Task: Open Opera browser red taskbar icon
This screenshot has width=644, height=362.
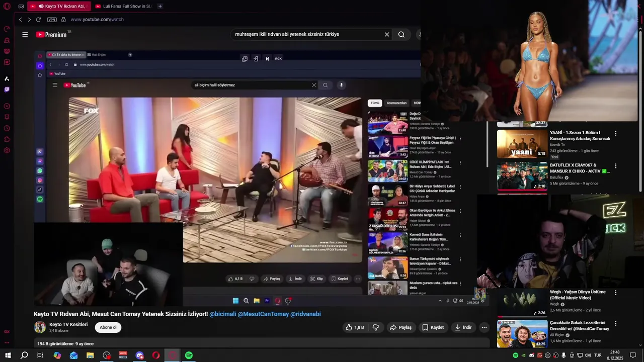Action: click(x=156, y=355)
